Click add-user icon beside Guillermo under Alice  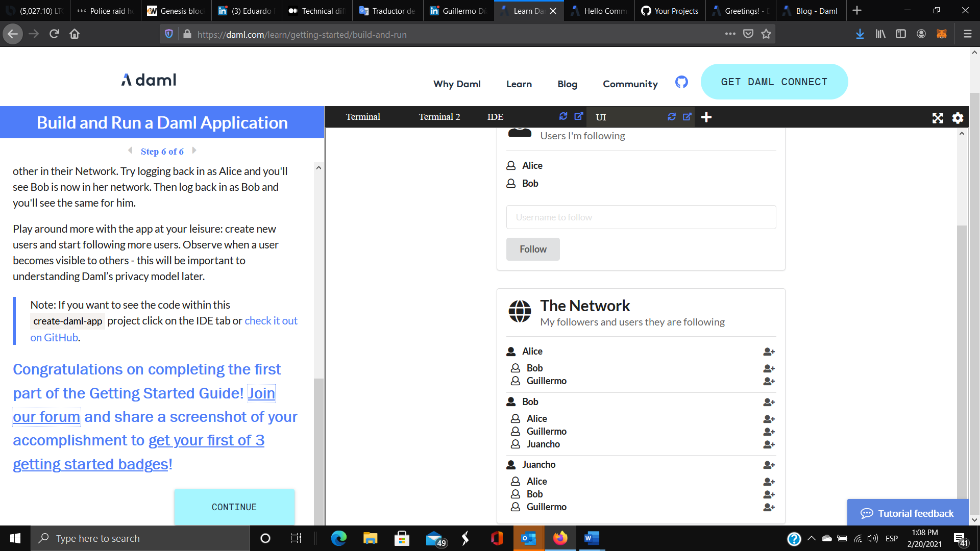[769, 381]
